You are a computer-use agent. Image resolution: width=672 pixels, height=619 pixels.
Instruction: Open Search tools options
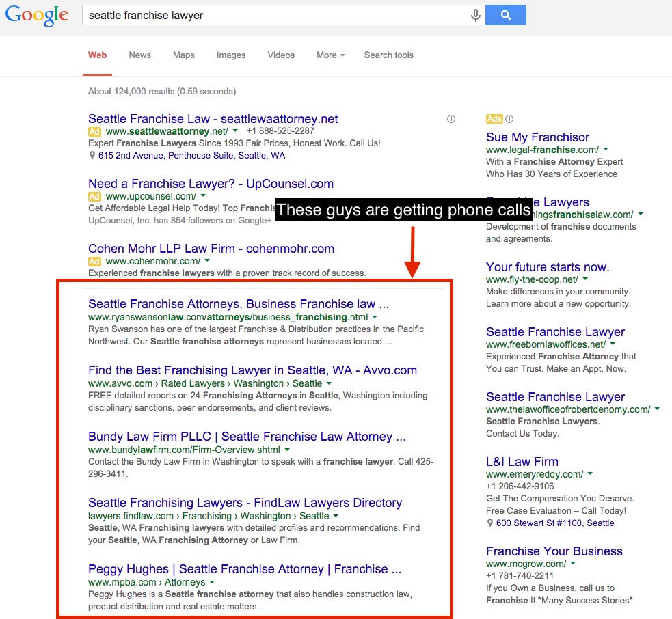tap(389, 55)
